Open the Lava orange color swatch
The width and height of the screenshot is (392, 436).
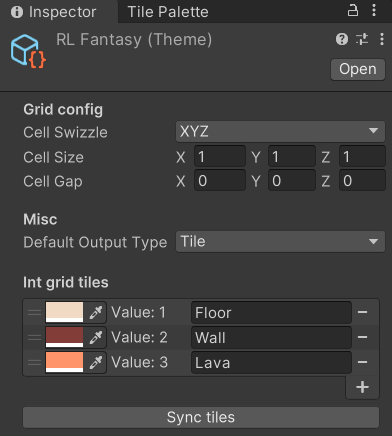pos(64,362)
